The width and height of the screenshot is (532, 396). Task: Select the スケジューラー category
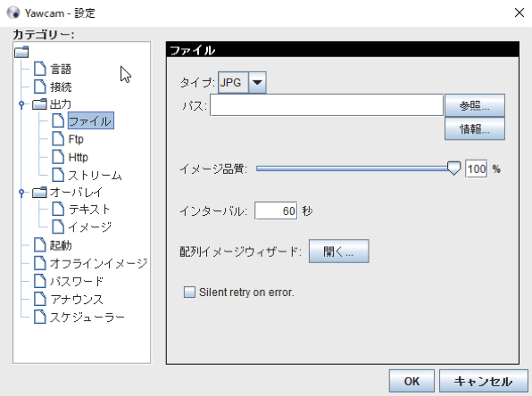87,318
